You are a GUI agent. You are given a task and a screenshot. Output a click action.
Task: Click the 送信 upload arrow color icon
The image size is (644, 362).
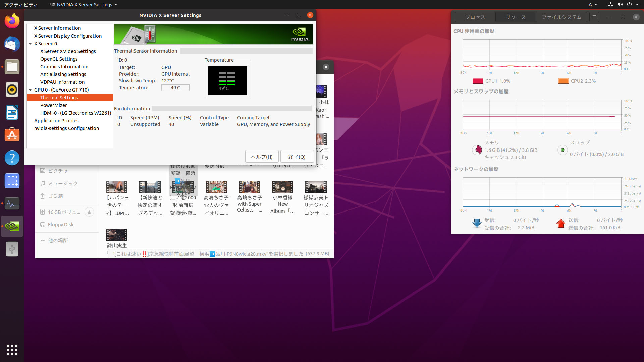click(560, 224)
